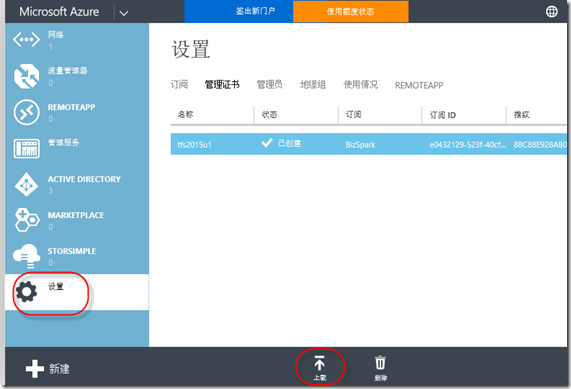Select MARKETPLACE label in sidebar
The width and height of the screenshot is (571, 389).
(76, 215)
